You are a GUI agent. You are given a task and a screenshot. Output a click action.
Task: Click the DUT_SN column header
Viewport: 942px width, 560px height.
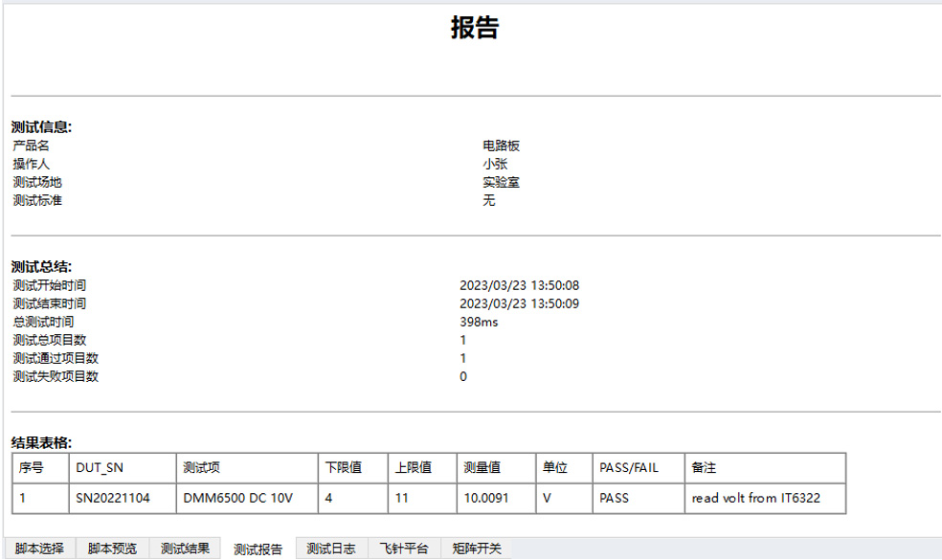(100, 468)
